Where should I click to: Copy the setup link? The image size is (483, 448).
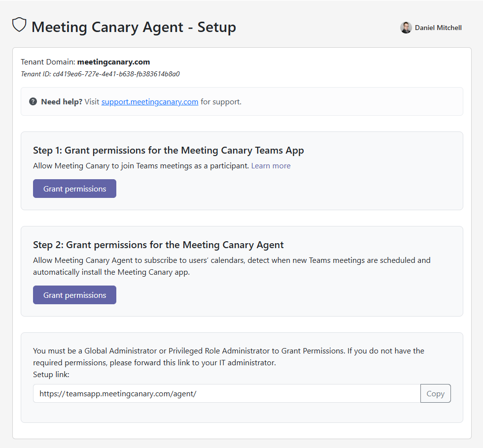435,393
